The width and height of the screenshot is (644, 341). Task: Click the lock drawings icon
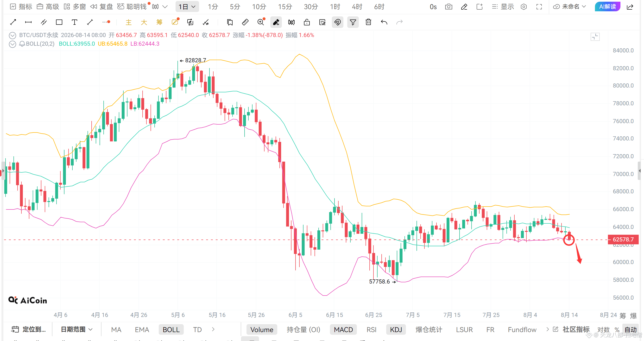tap(307, 22)
